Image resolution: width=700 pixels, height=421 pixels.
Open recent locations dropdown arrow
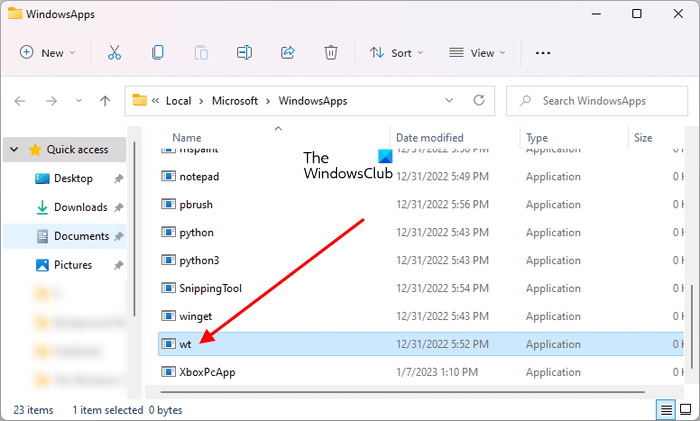79,101
